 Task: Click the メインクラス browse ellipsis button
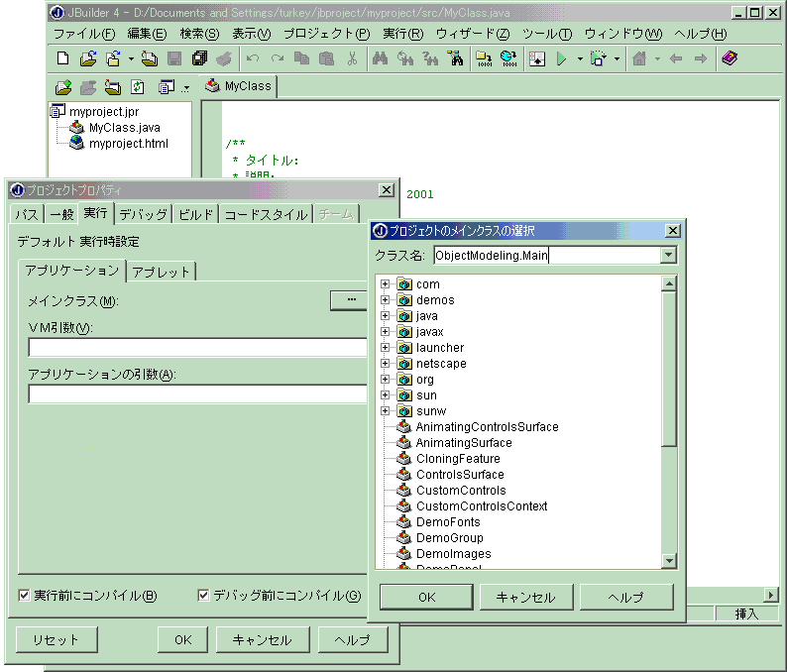(350, 298)
